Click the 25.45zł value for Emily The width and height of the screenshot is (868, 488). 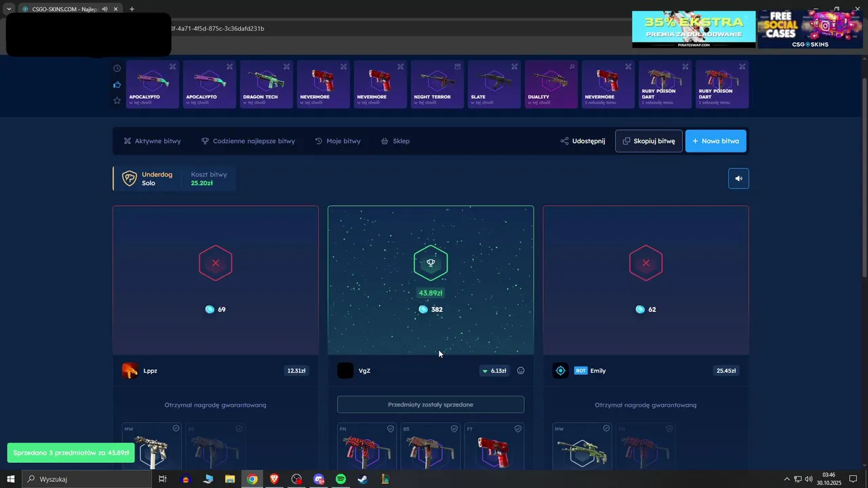pos(726,371)
